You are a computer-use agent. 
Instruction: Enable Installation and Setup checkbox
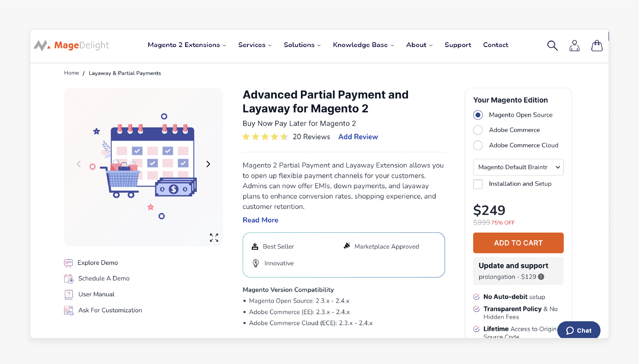tap(478, 184)
